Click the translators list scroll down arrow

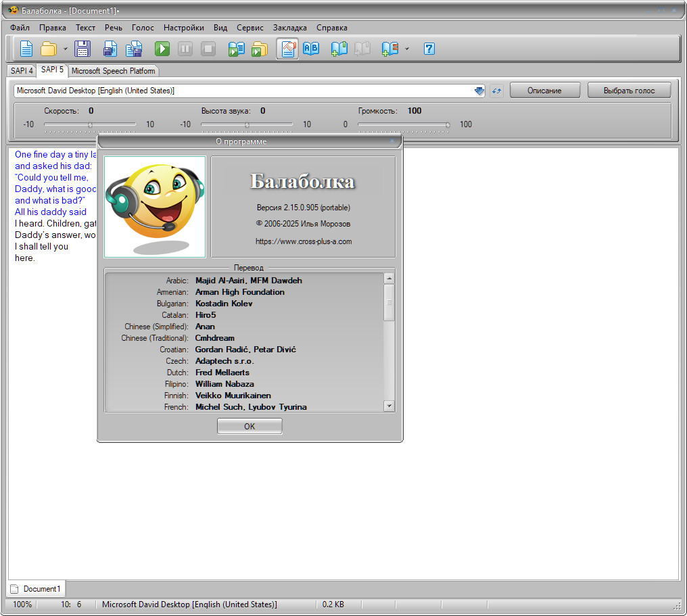click(x=389, y=406)
